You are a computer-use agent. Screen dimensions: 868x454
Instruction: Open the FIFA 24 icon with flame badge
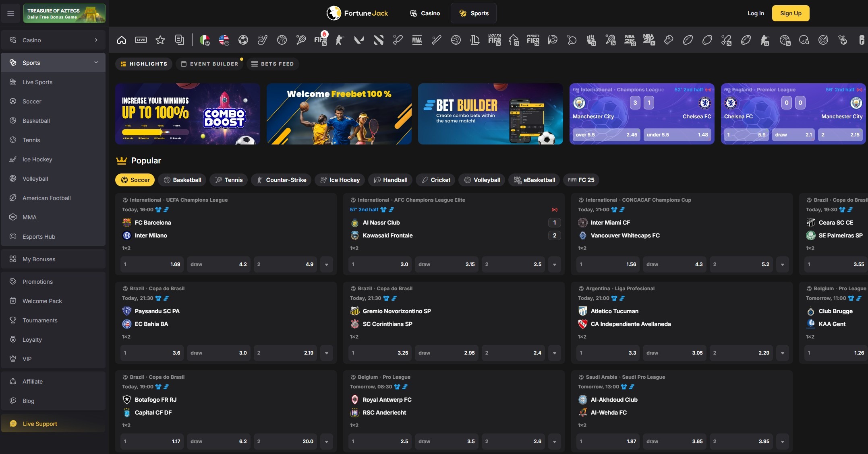coord(321,39)
